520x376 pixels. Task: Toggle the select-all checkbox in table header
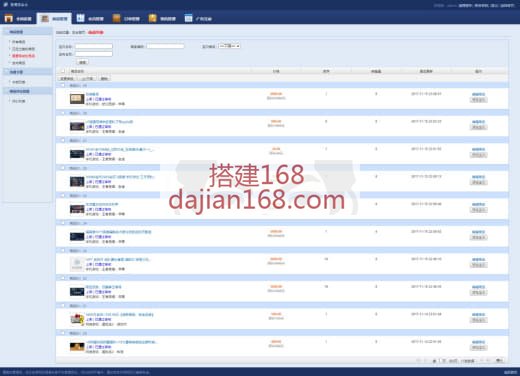[x=63, y=71]
